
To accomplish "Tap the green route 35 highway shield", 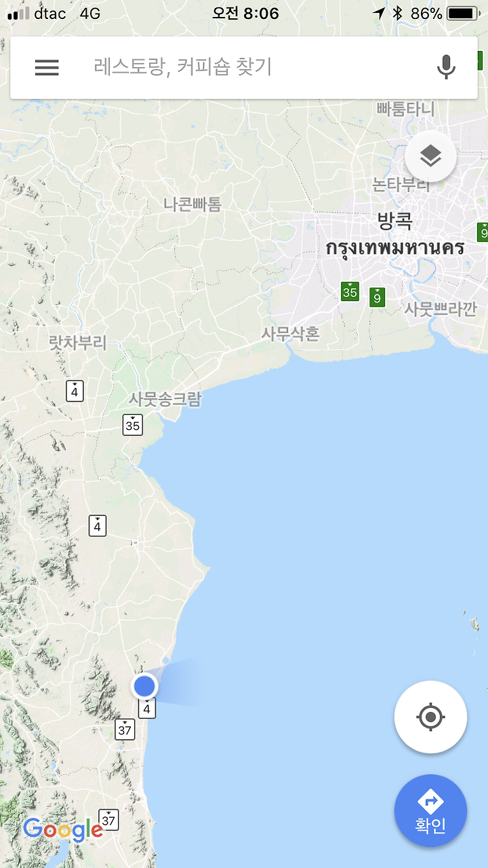I will pos(350,292).
